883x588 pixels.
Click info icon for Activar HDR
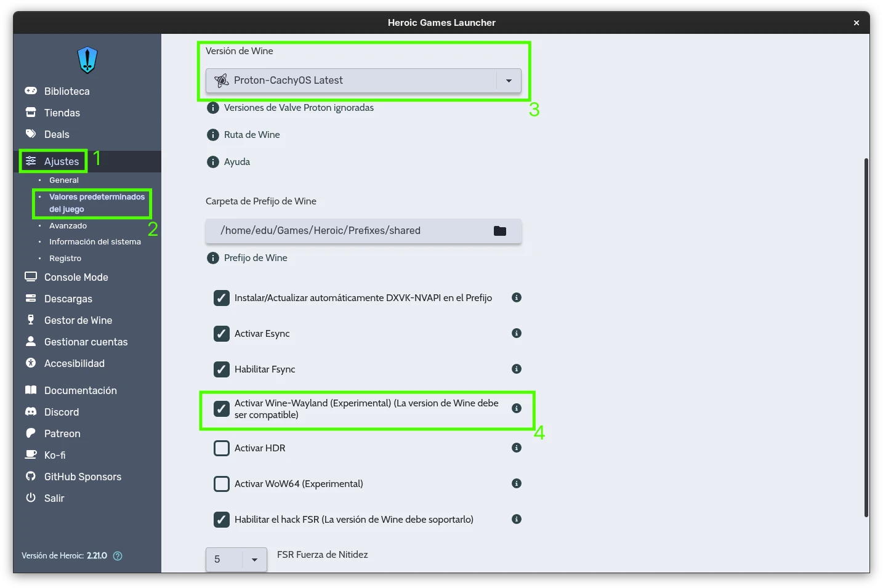(517, 448)
